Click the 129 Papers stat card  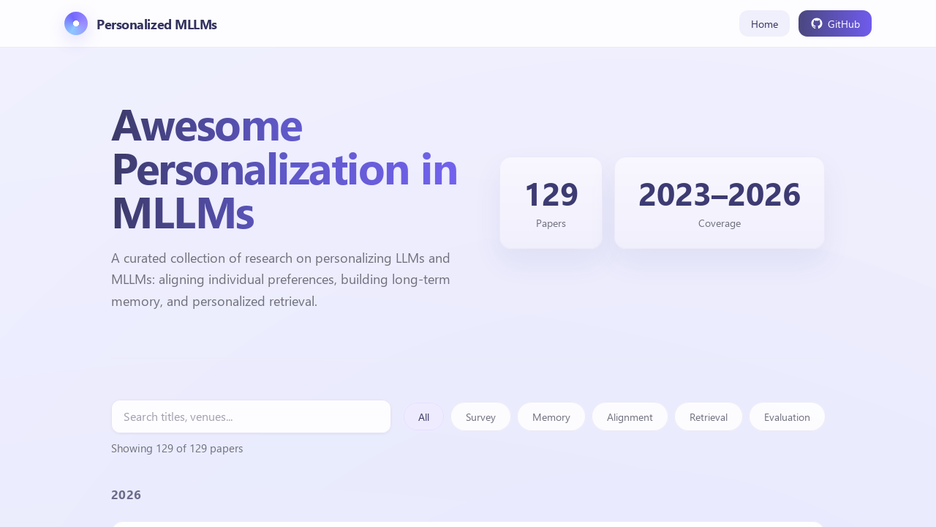pos(551,203)
